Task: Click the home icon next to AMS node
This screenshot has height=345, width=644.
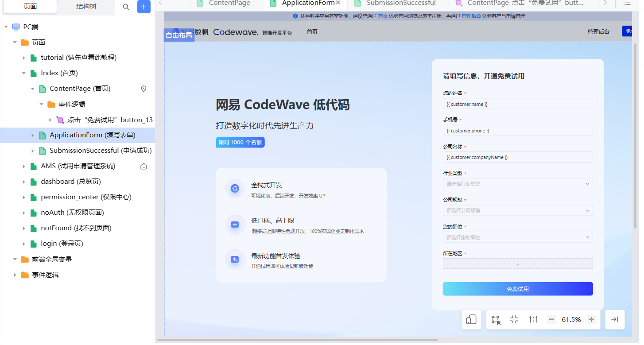Action: point(144,166)
